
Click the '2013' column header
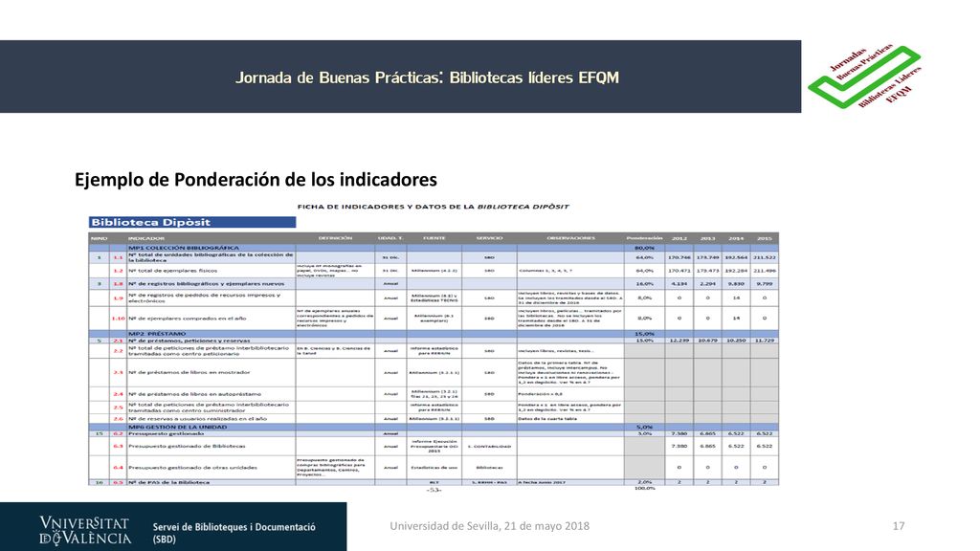point(707,238)
